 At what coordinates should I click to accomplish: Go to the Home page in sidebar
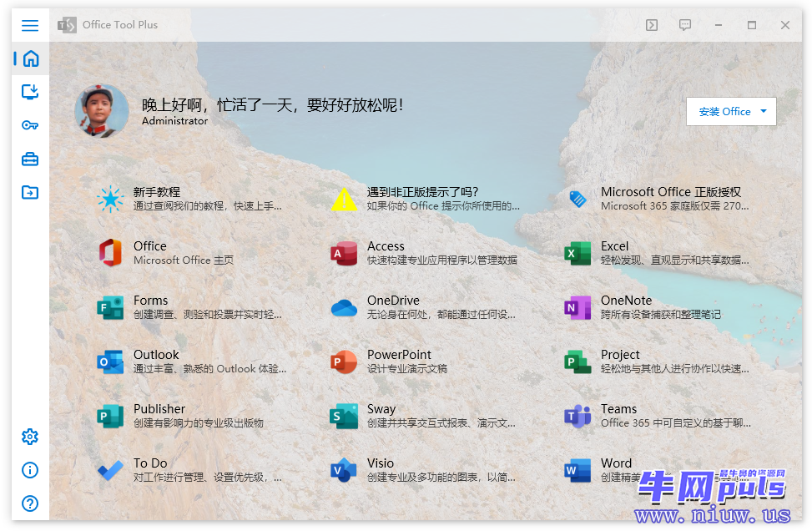point(31,58)
